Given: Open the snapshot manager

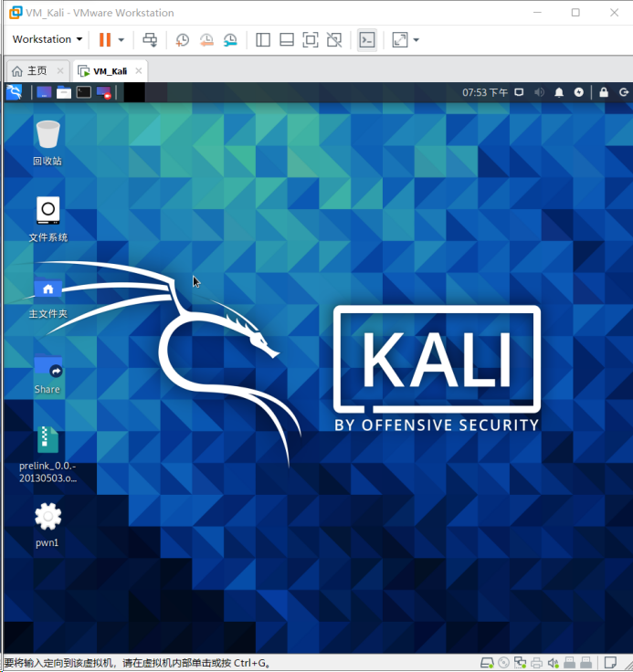Looking at the screenshot, I should (x=230, y=40).
